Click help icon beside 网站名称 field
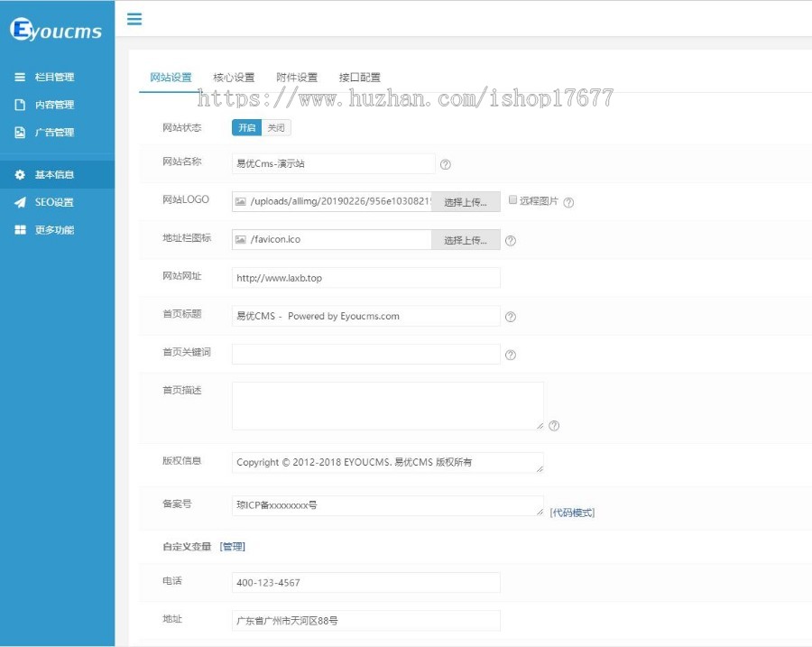Image resolution: width=812 pixels, height=647 pixels. (446, 164)
